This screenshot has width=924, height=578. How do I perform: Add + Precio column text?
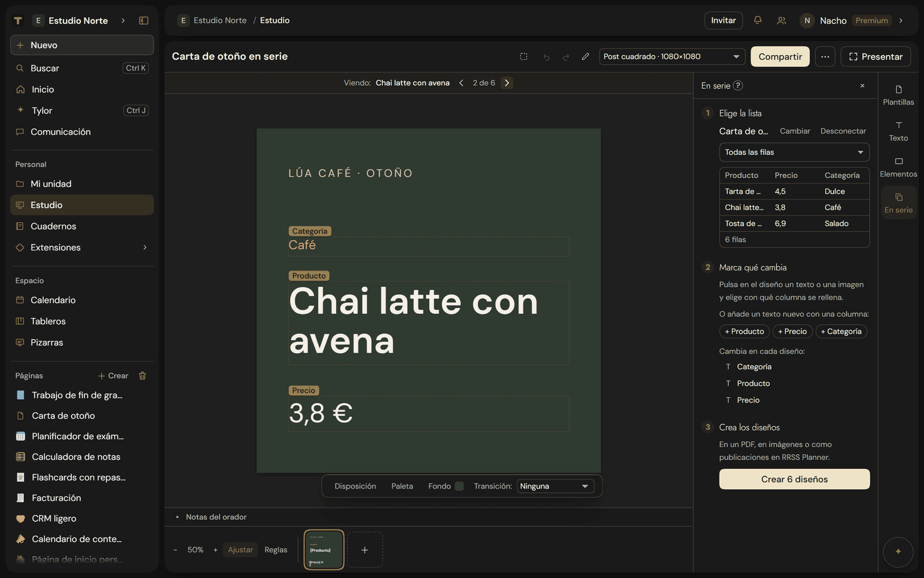pyautogui.click(x=792, y=331)
